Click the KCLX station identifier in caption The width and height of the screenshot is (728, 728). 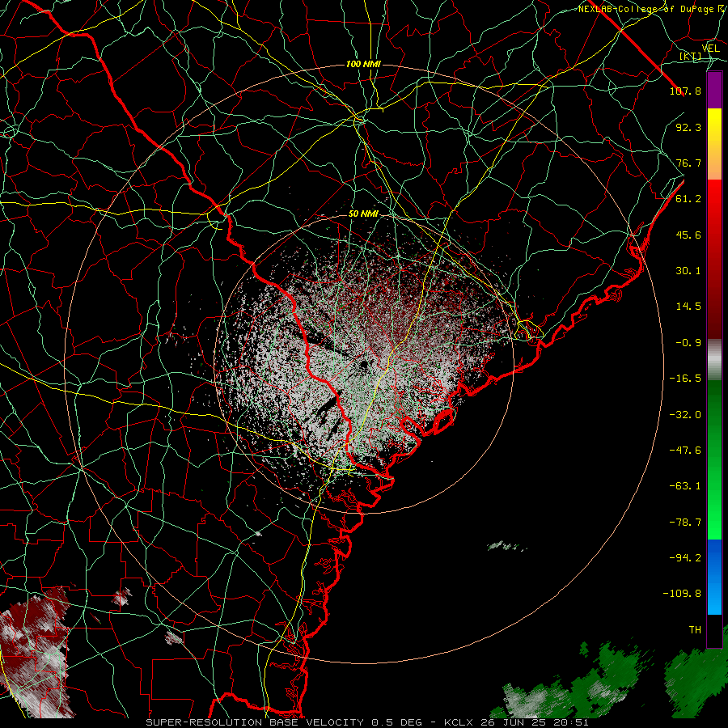point(460,722)
